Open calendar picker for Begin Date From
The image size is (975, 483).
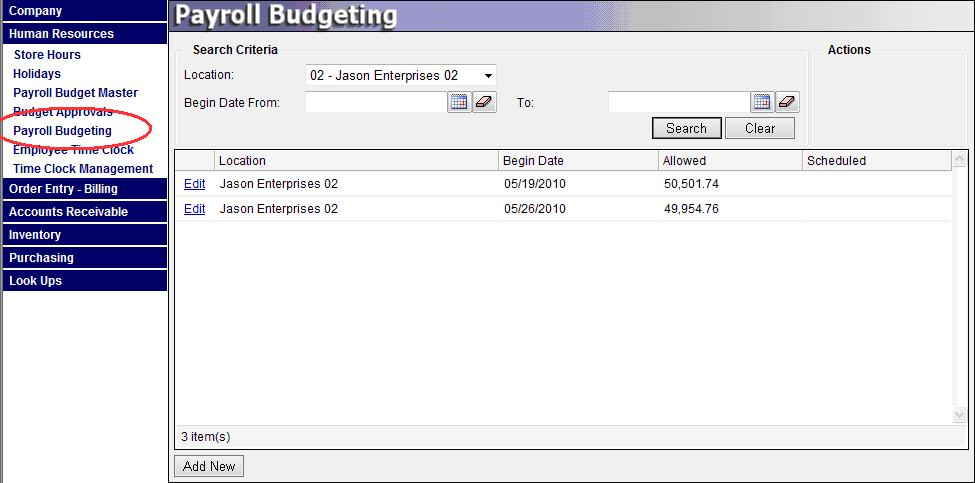(458, 102)
